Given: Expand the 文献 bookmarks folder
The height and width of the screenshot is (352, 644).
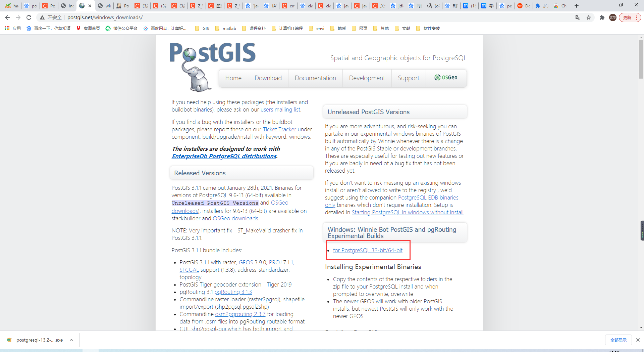Looking at the screenshot, I should click(x=402, y=29).
